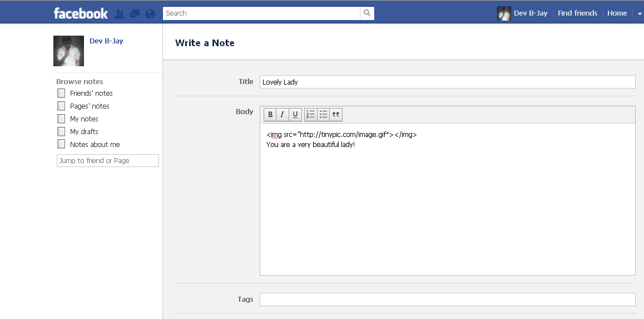This screenshot has width=644, height=319.
Task: Click small profile picture in header
Action: tap(504, 13)
